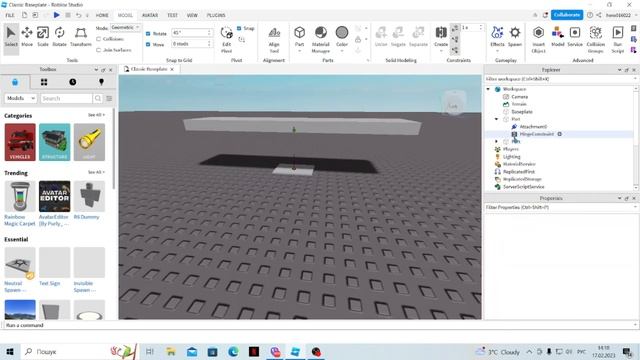Toggle the Join Surfaces checkbox
The image size is (640, 360).
pos(99,50)
